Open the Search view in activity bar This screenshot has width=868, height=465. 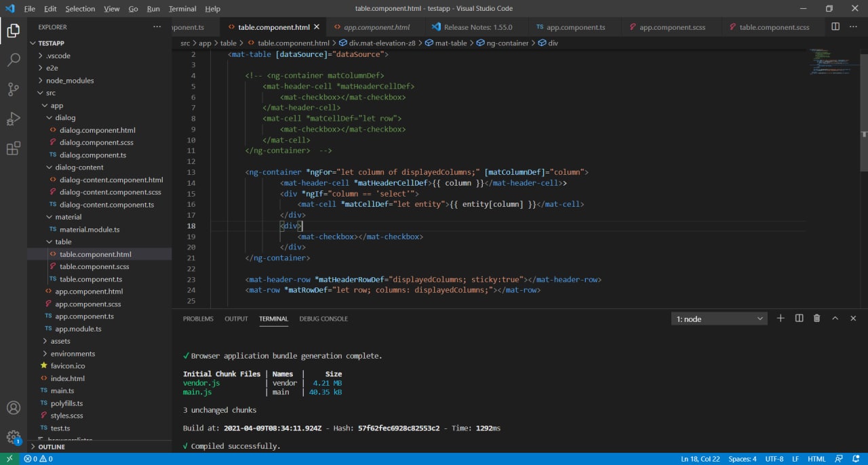(x=14, y=60)
